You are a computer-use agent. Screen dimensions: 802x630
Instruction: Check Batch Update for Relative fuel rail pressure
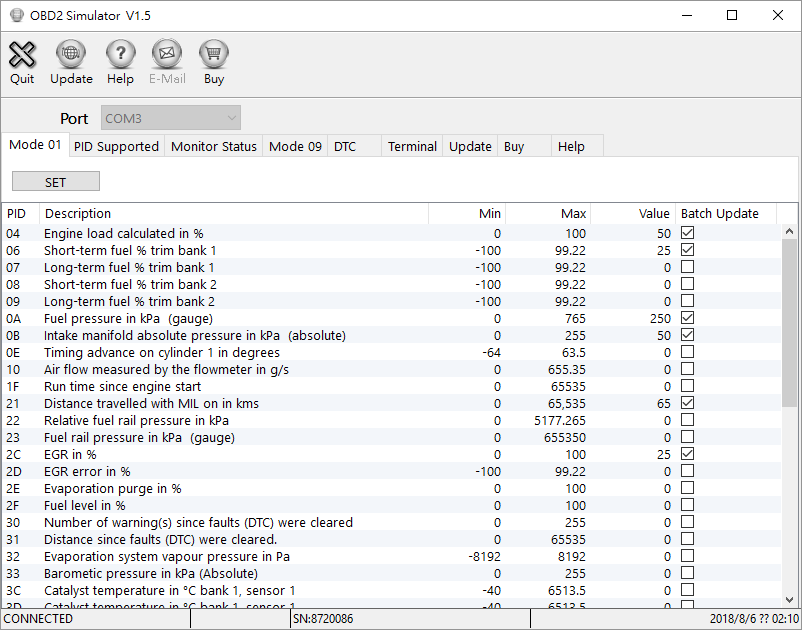687,419
